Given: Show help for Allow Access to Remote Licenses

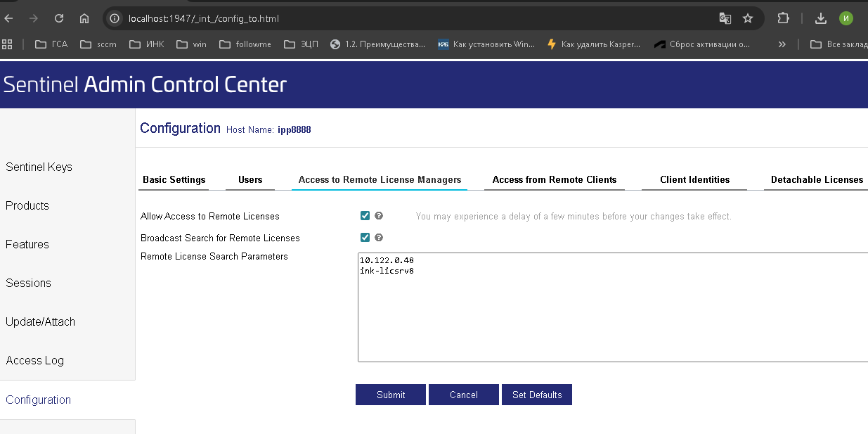Looking at the screenshot, I should point(379,216).
